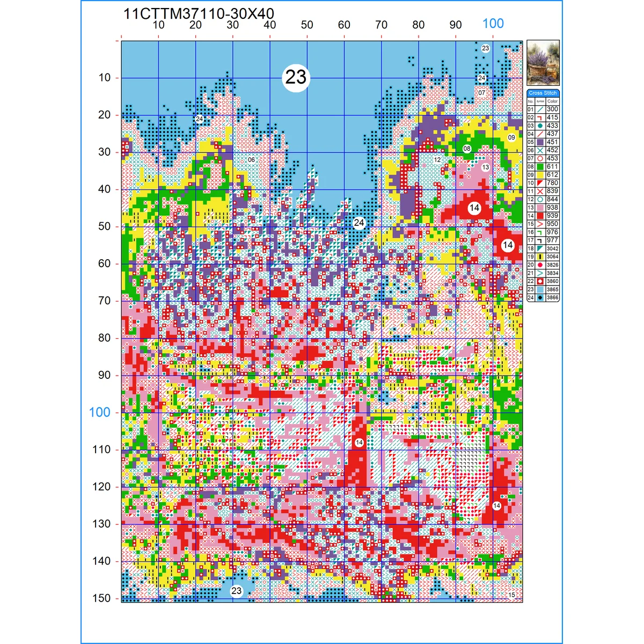This screenshot has width=644, height=644.
Task: Click the 09 circle marker on the chart
Action: pyautogui.click(x=511, y=137)
